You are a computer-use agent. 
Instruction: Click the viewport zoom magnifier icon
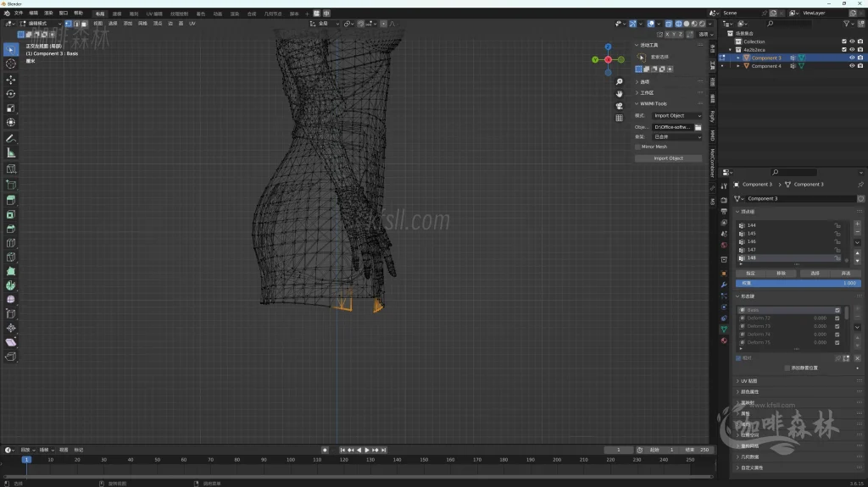tap(619, 82)
